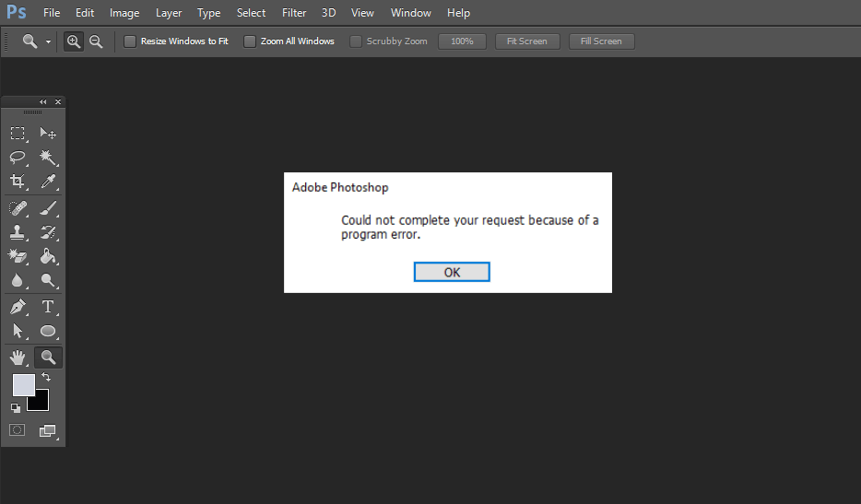This screenshot has height=504, width=861.
Task: Select the Rectangular Marquee tool
Action: [x=18, y=134]
